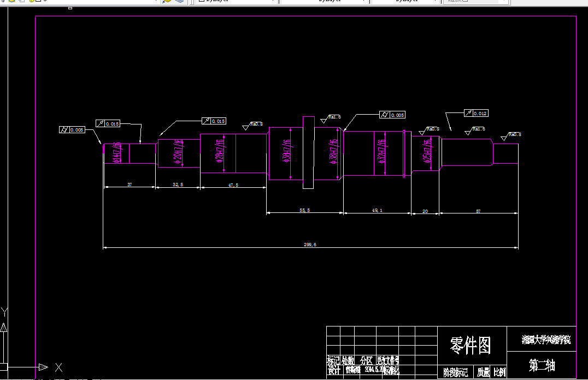Select the φ38H7/f6 label left of the flange collar
The width and height of the screenshot is (588, 380).
point(286,151)
